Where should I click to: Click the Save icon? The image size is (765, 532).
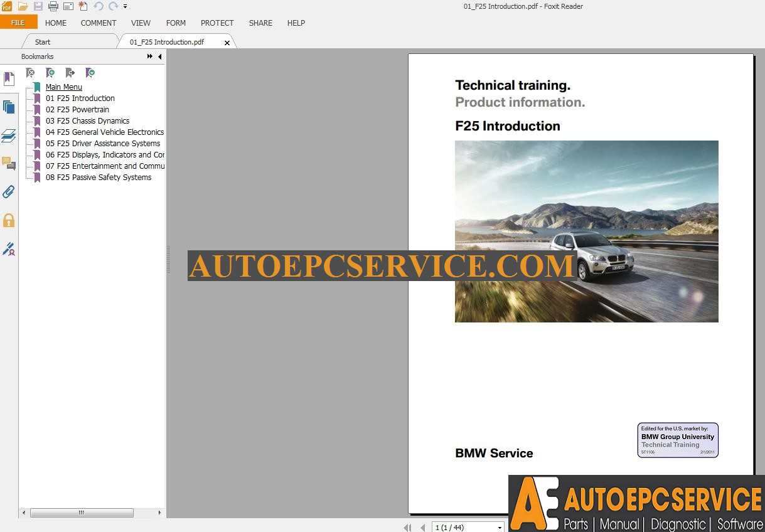(38, 6)
